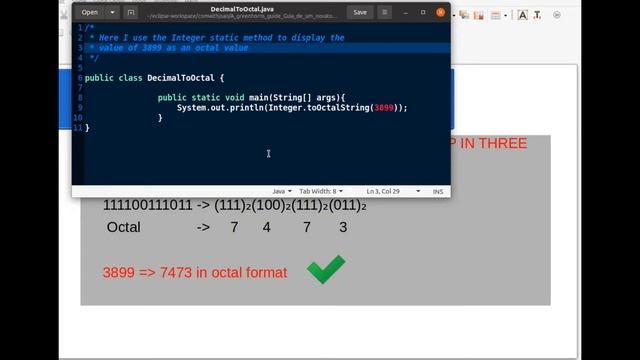Image resolution: width=640 pixels, height=360 pixels.
Task: Click the green checkmark on the slide
Action: (326, 269)
